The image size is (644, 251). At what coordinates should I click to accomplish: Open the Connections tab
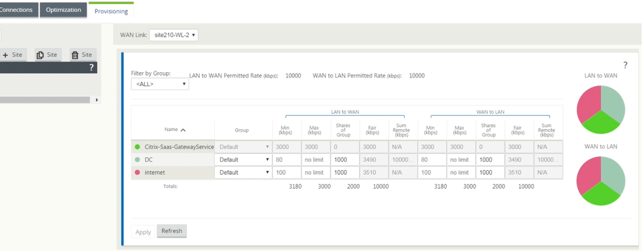click(19, 10)
